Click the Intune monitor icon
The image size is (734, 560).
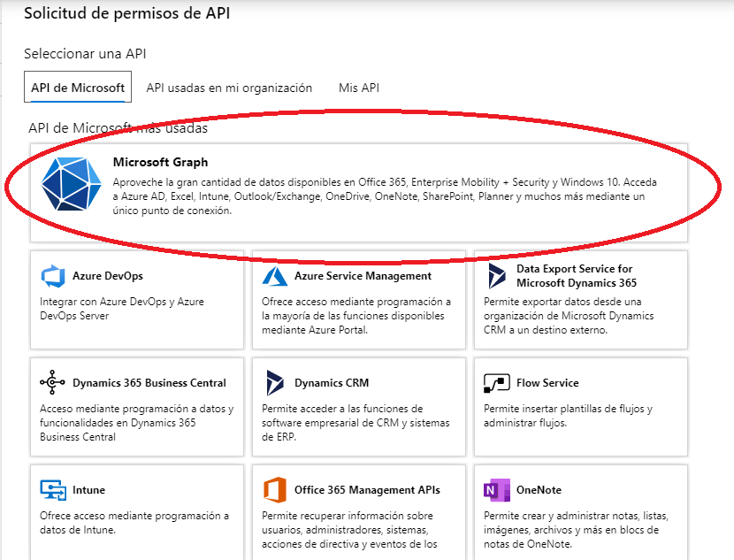point(53,490)
